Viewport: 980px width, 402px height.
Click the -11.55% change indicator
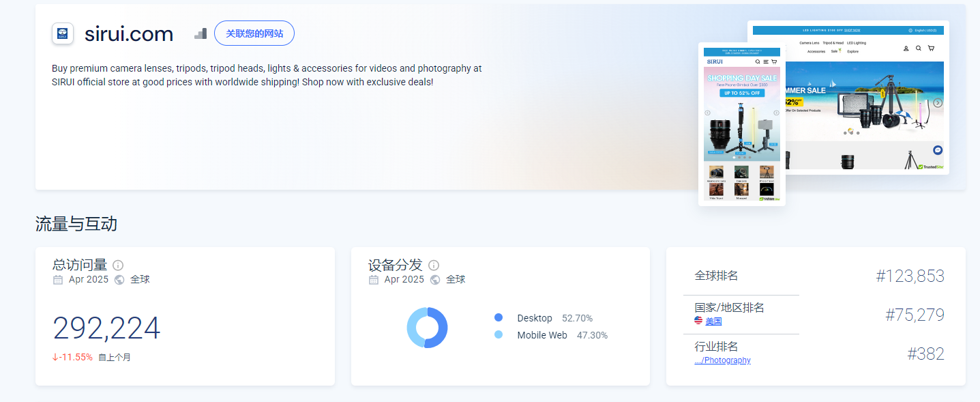pos(72,357)
